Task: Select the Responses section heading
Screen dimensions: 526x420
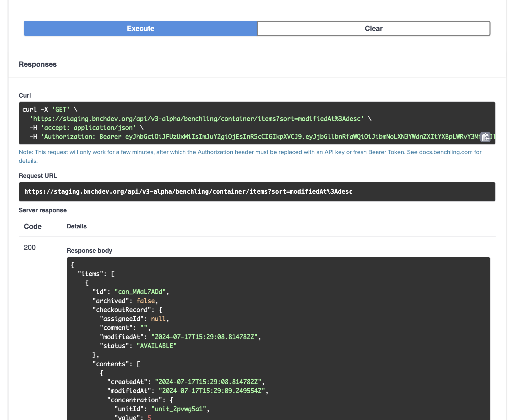Action: [38, 64]
